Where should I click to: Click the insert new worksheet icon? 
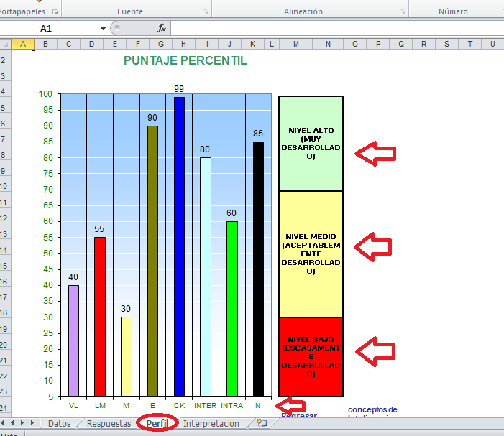(262, 424)
